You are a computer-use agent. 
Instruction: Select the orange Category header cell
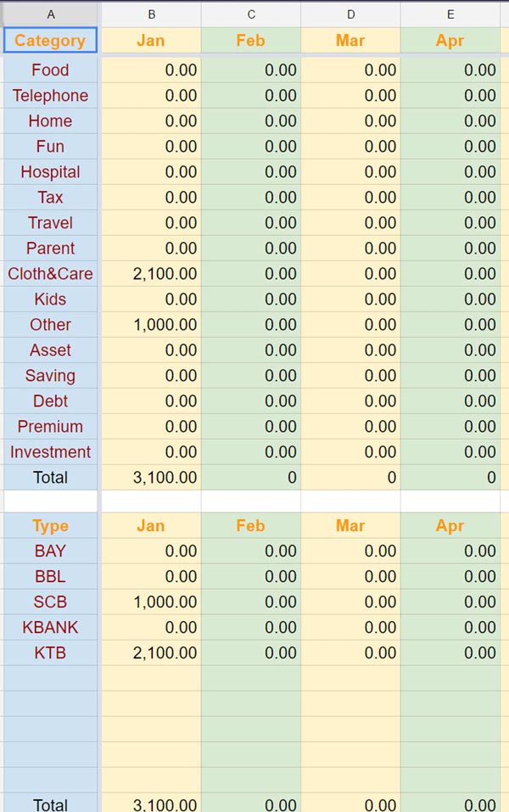click(x=50, y=40)
